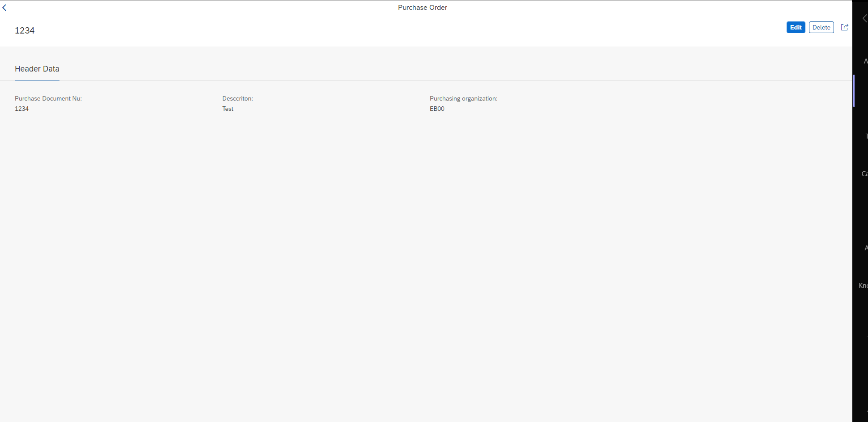868x422 pixels.
Task: Delete purchase order 1234
Action: coord(821,27)
